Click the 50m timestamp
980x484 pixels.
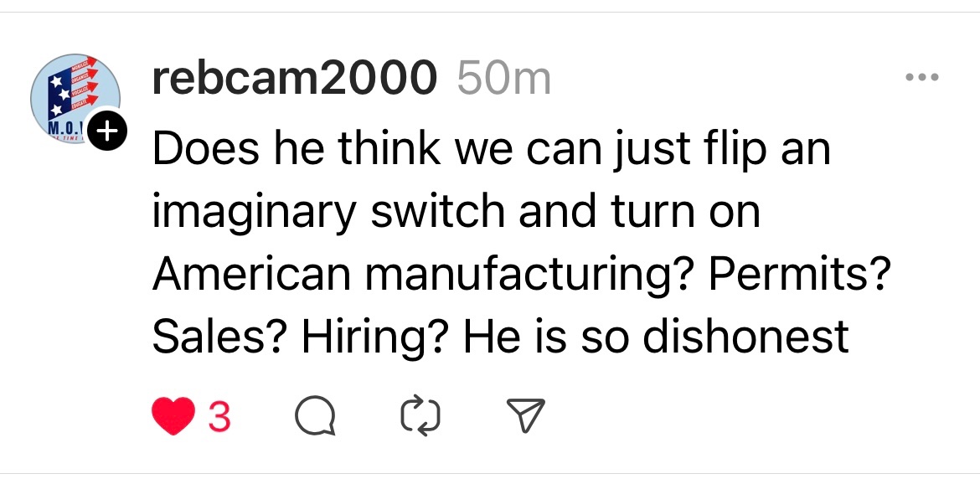coord(504,80)
